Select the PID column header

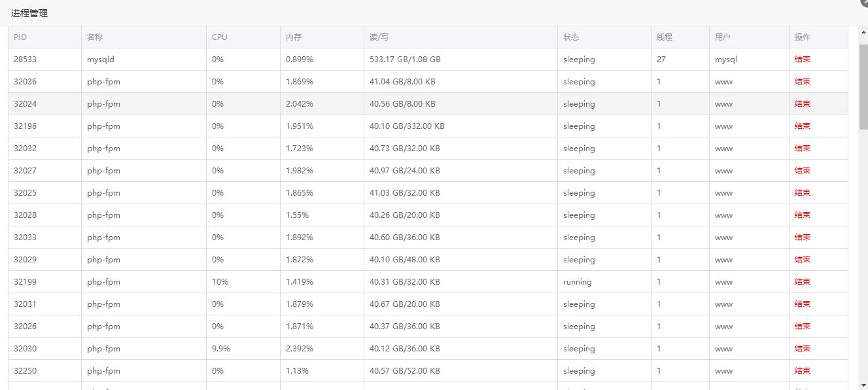(x=20, y=37)
